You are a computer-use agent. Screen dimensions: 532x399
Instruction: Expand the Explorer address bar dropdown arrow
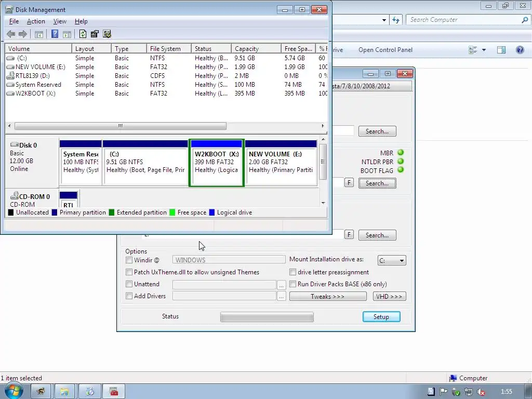coord(384,20)
